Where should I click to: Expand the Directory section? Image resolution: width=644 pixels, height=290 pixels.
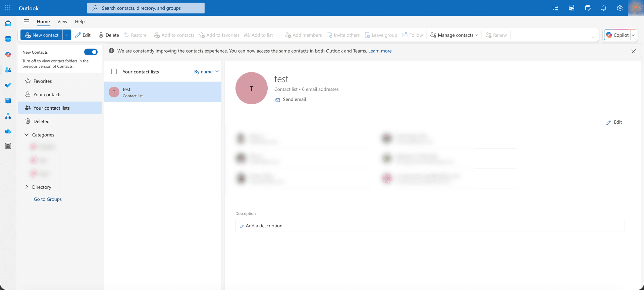(26, 187)
